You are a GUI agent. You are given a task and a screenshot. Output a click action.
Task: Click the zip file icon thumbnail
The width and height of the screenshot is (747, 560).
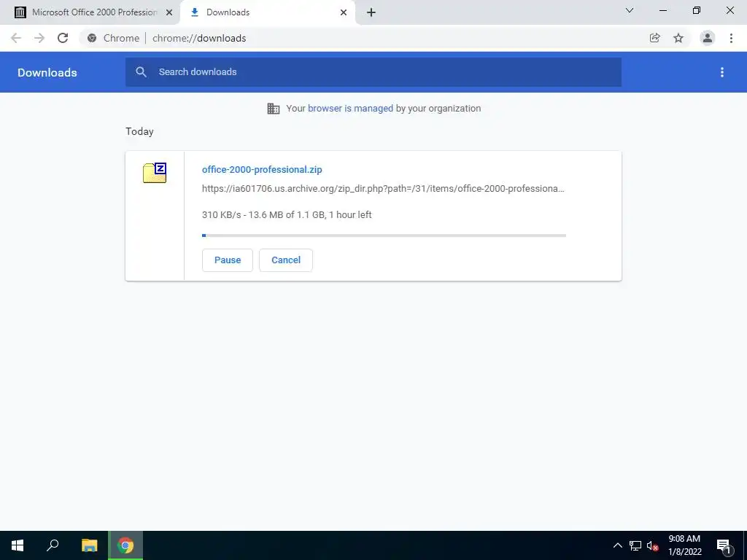[x=155, y=173]
